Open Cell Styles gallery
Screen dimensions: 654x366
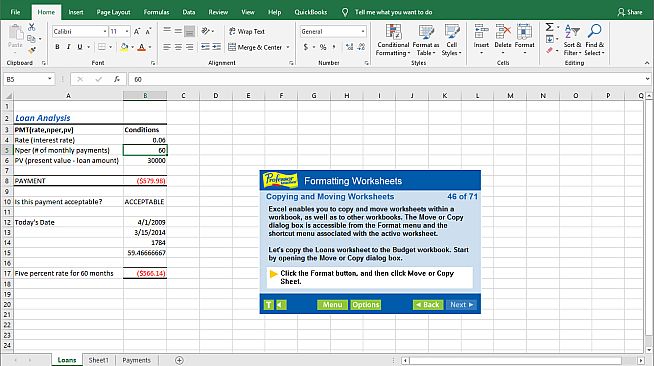[451, 40]
